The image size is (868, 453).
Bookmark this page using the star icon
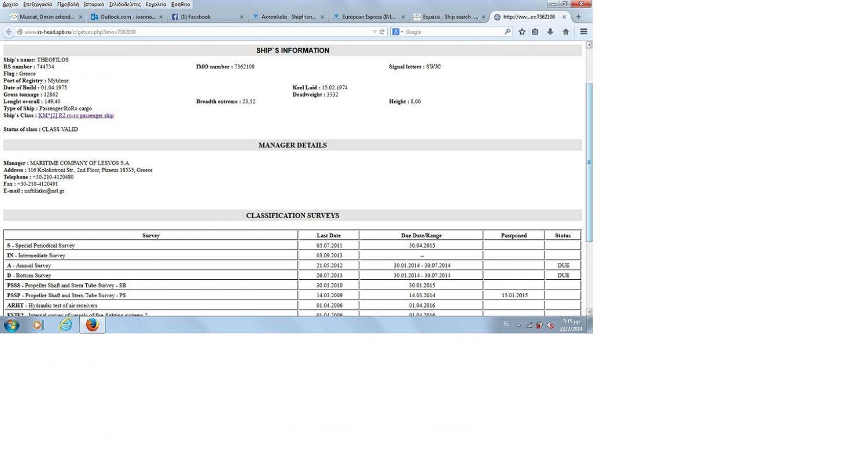522,32
